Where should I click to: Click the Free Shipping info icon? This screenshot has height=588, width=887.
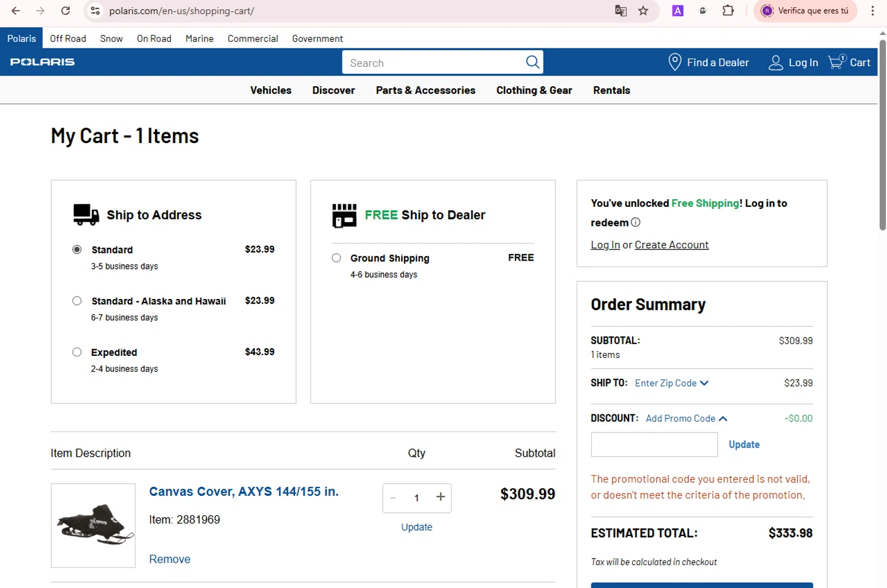[x=636, y=222]
